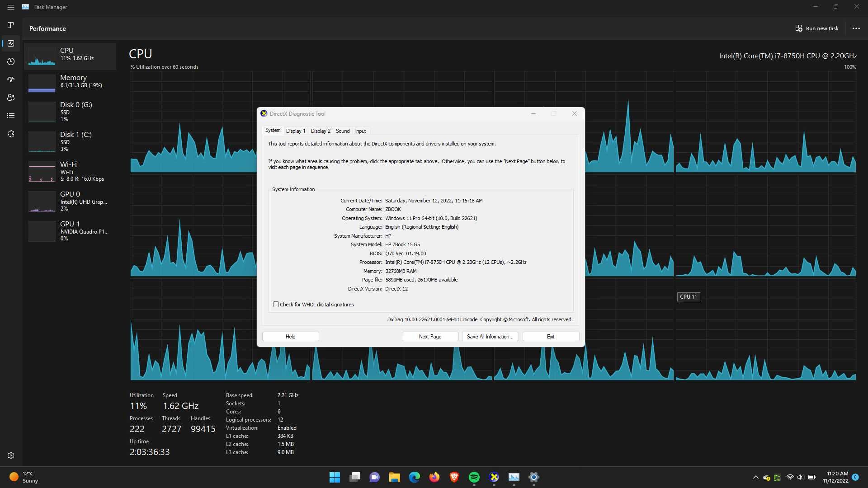Screen dimensions: 868x488
Task: Enable Check for WHQL digital signatures
Action: (x=276, y=305)
